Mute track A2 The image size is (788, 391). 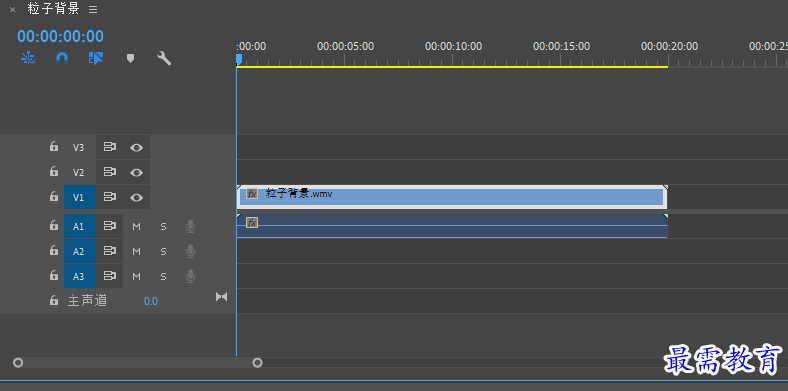point(136,251)
